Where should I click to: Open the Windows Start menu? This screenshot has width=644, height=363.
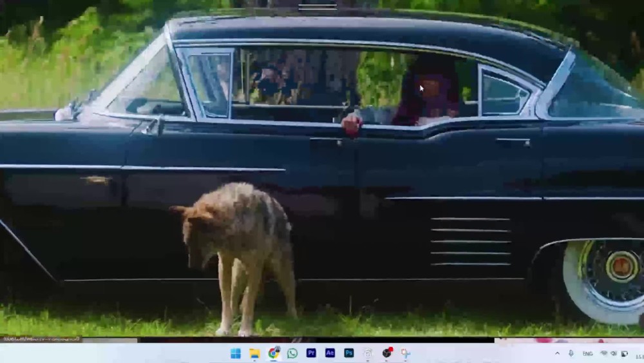(236, 353)
